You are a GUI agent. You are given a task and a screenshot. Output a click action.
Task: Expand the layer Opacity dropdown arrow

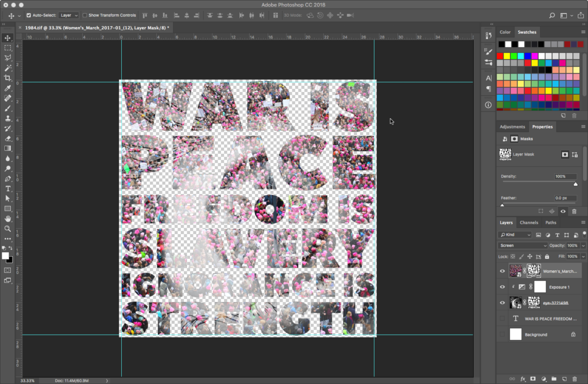pos(583,246)
